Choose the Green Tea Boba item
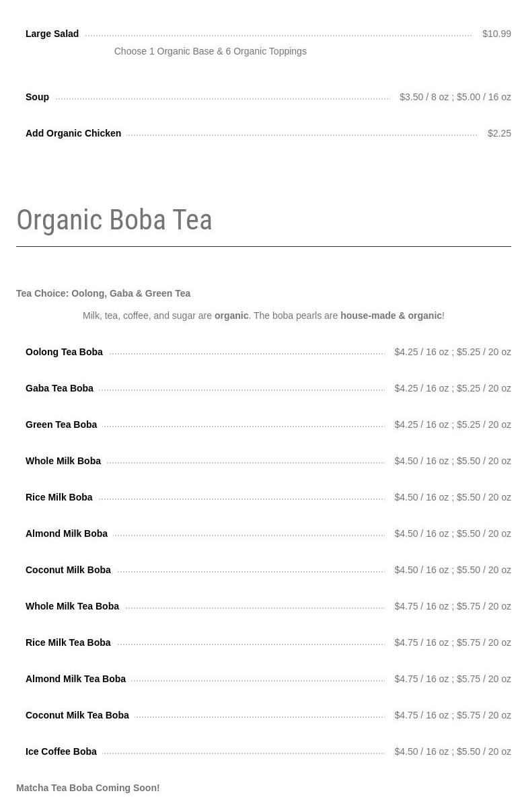 pos(61,425)
